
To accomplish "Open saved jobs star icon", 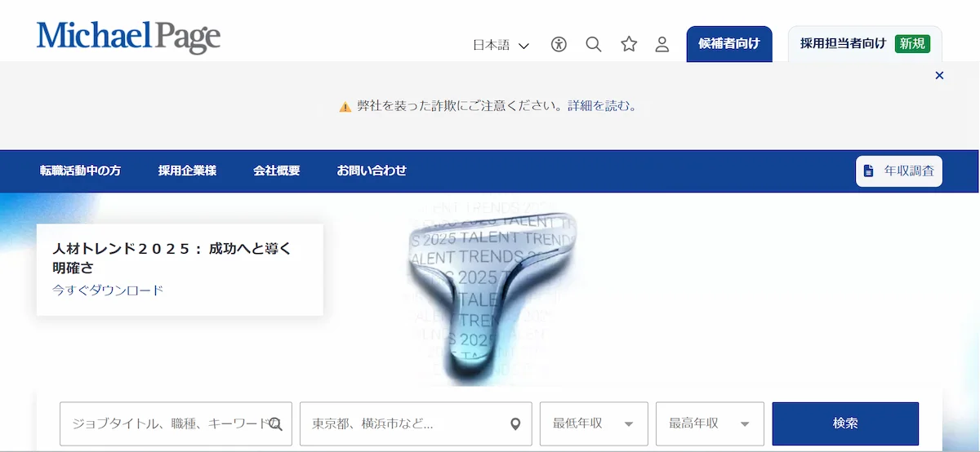I will 629,44.
